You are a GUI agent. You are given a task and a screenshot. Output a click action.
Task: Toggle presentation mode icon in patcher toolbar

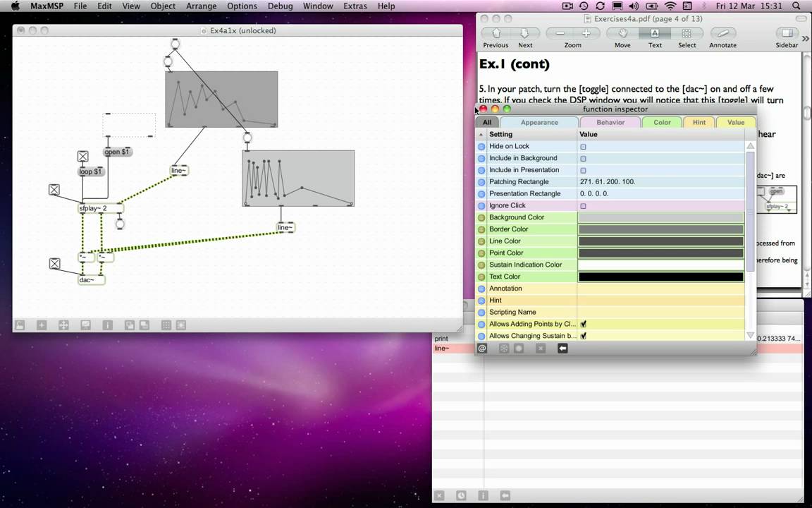85,325
